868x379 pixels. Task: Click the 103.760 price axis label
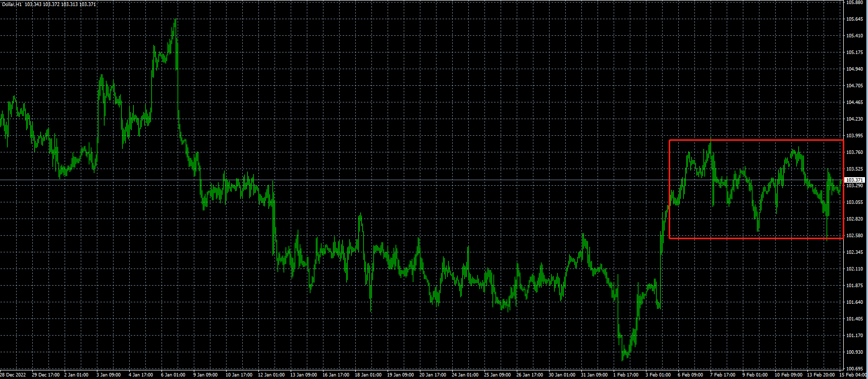click(x=854, y=152)
